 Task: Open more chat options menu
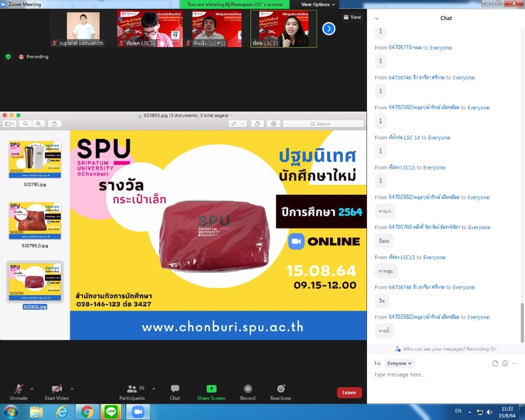[x=514, y=363]
